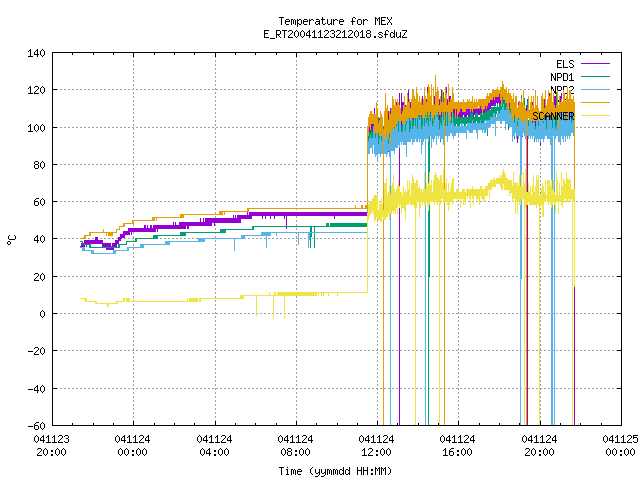Click the y-axis tick label -60
Image resolution: width=640 pixels, height=480 pixels.
pos(36,426)
